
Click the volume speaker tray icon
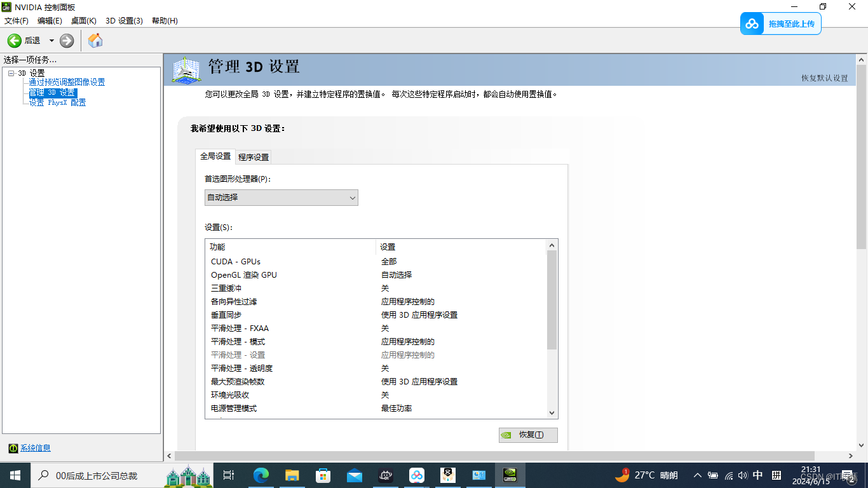pos(743,475)
